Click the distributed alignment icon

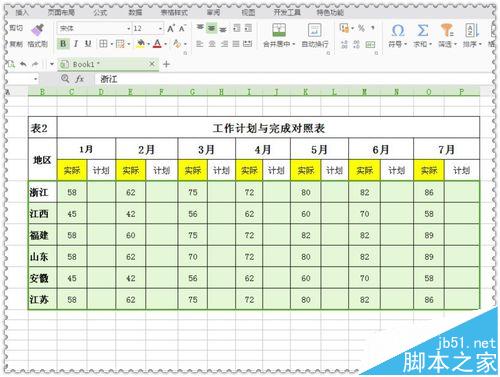pyautogui.click(x=247, y=44)
